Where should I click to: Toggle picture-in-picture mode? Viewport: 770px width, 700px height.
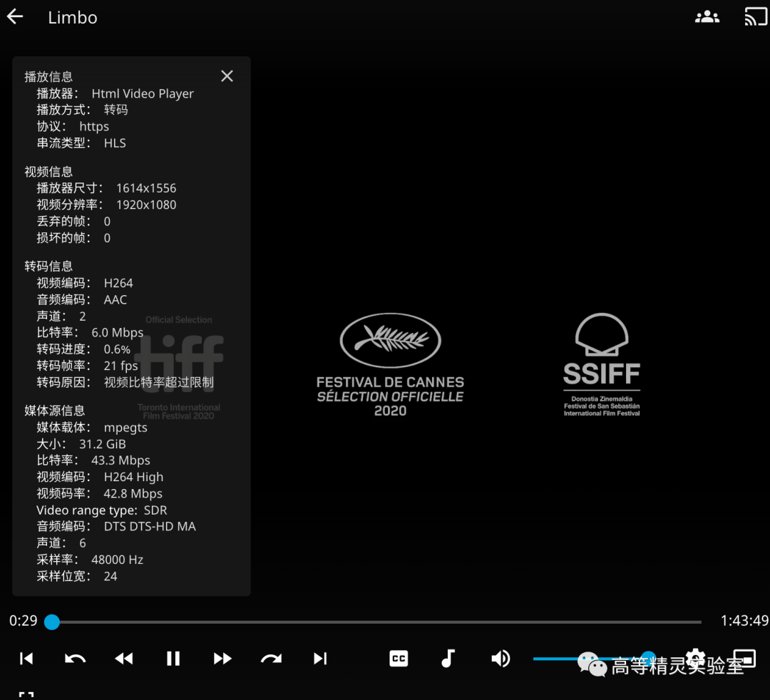click(x=744, y=658)
